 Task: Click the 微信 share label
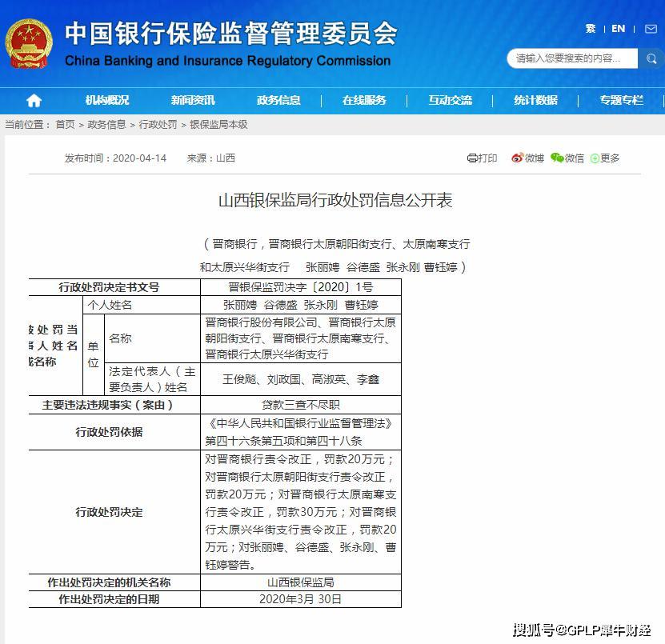[575, 158]
